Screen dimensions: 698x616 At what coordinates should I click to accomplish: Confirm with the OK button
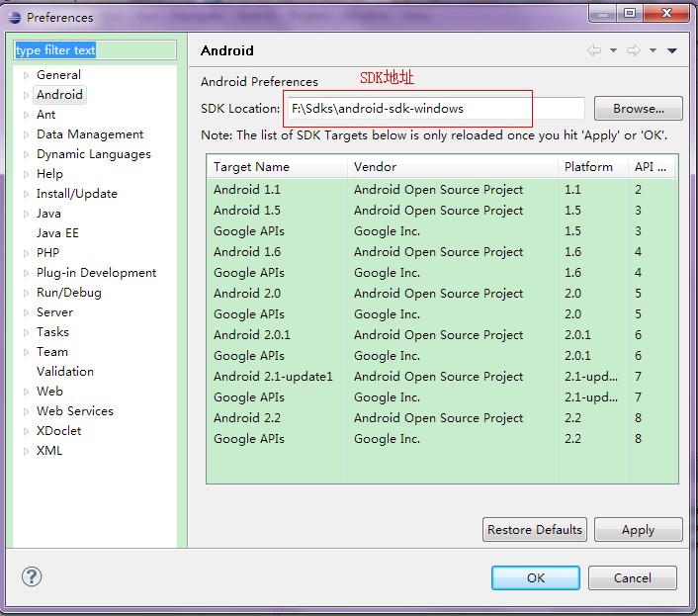[x=536, y=577]
